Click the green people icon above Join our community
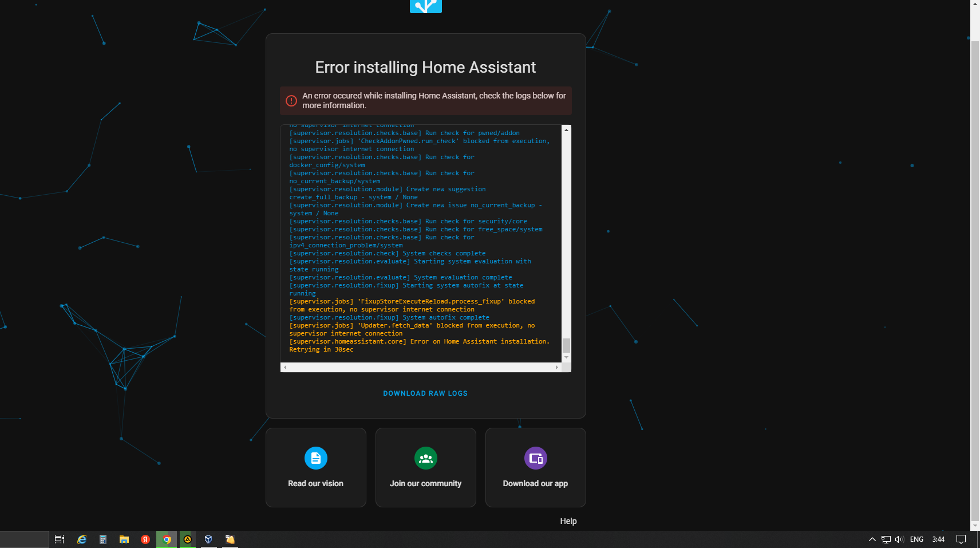980x548 pixels. [x=426, y=458]
